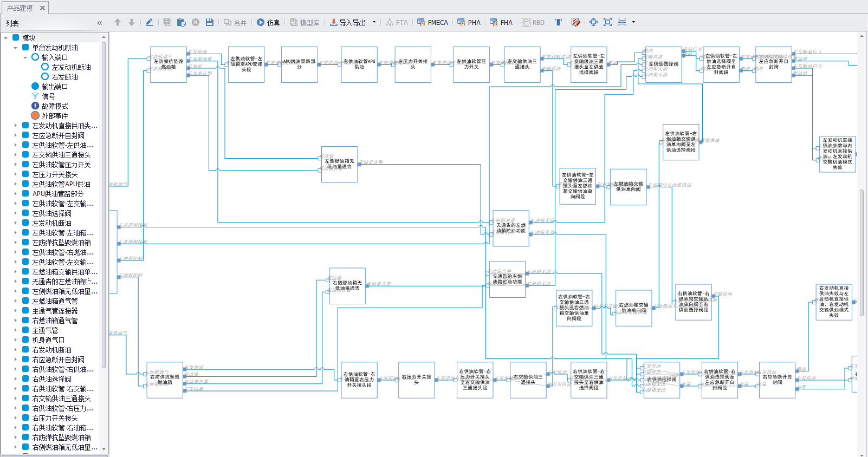
Task: Click the pencil edit icon in toolbar
Action: 150,22
